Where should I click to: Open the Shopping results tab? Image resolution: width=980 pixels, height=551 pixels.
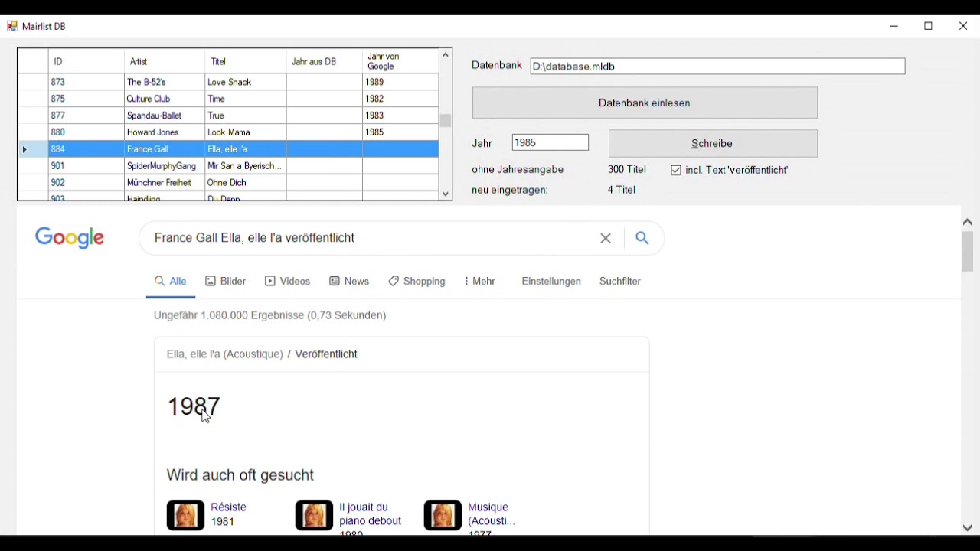(x=417, y=282)
